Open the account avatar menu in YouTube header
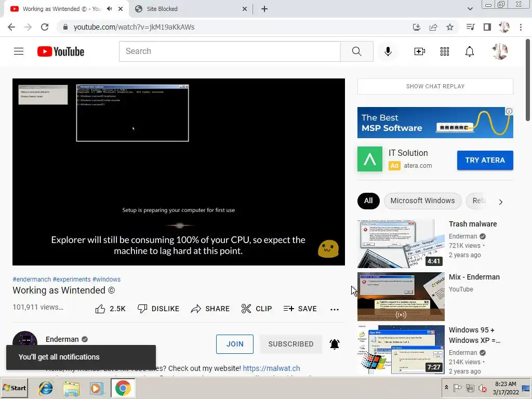This screenshot has width=532, height=399. [500, 51]
